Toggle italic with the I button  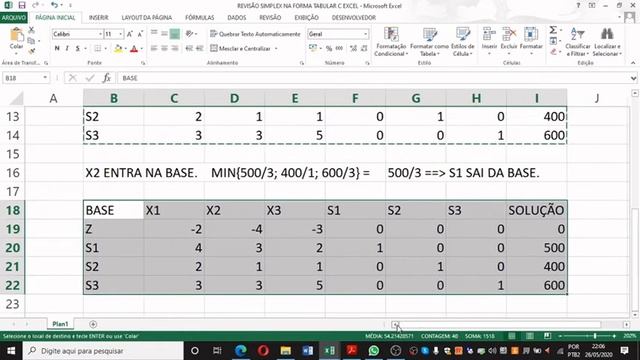point(67,48)
